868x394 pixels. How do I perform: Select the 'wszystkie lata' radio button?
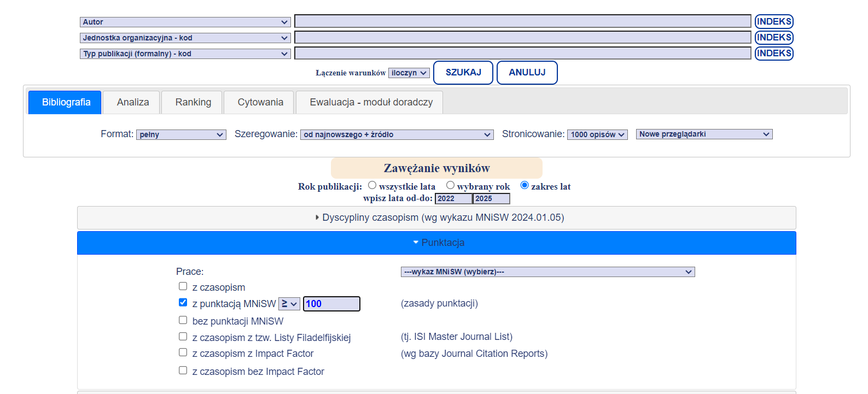point(372,186)
